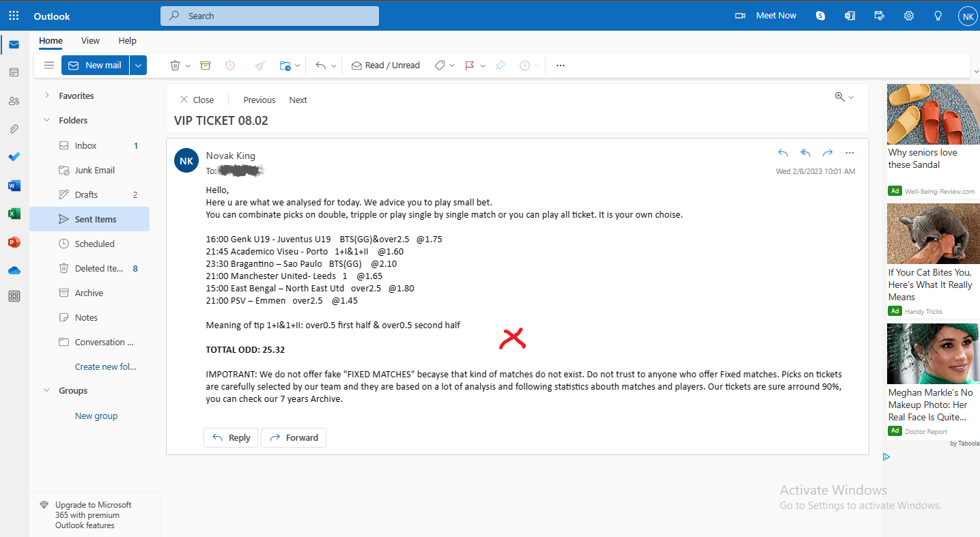Open More apps grid icon
Viewport: 980px width, 537px height.
pos(14,296)
